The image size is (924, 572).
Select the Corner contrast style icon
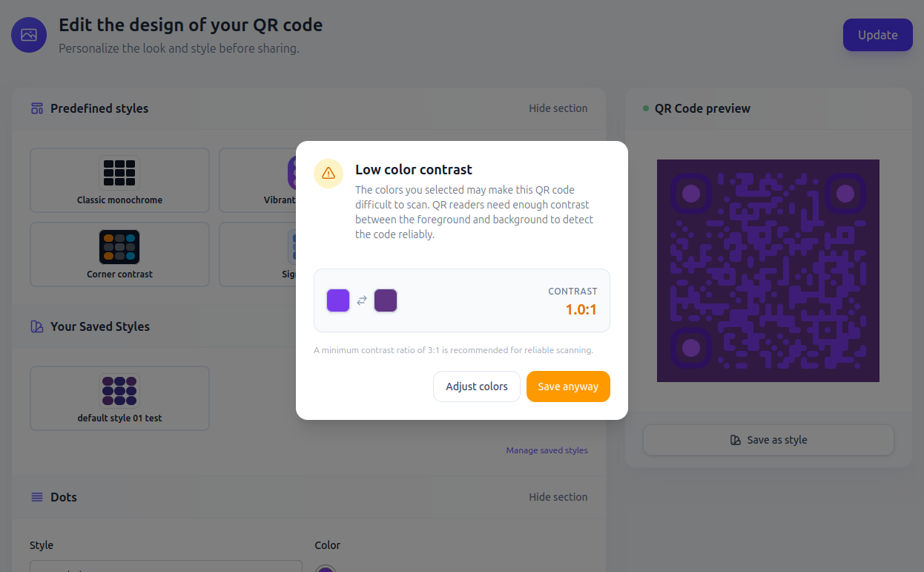[119, 247]
